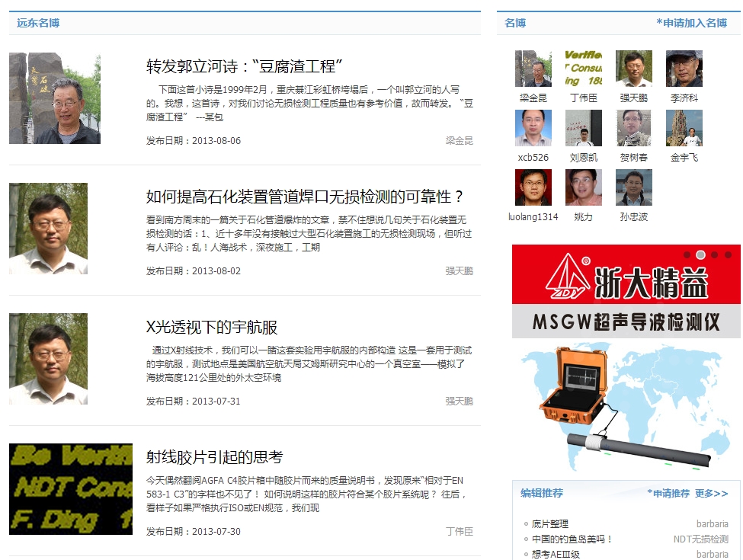Click author name 强天鹏 dated 2013-08-02
The width and height of the screenshot is (743, 560).
[x=460, y=271]
